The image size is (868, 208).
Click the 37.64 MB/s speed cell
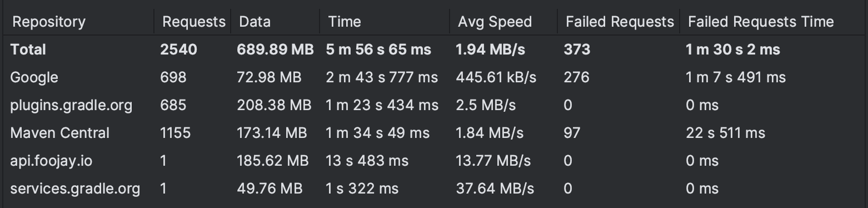(x=495, y=189)
